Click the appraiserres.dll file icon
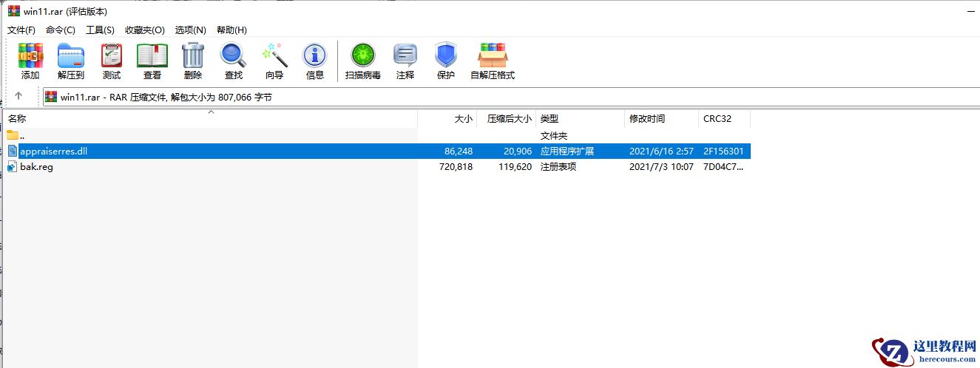The image size is (980, 368). [13, 151]
